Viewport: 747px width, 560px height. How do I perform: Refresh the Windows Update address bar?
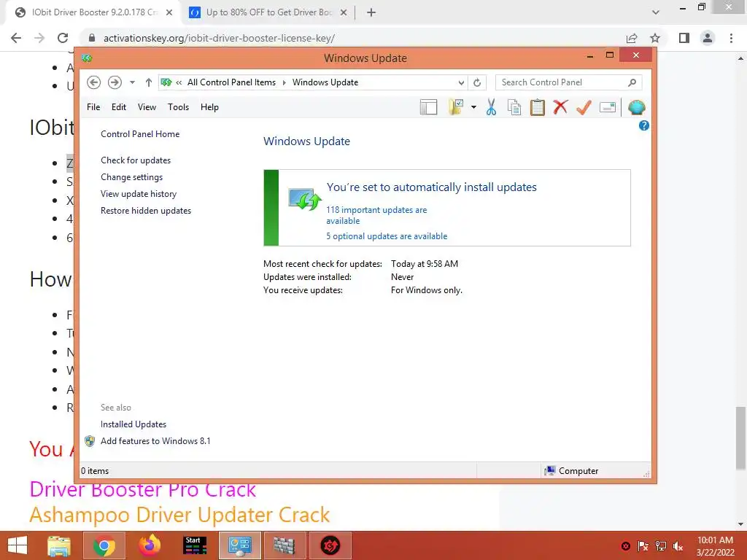coord(477,82)
